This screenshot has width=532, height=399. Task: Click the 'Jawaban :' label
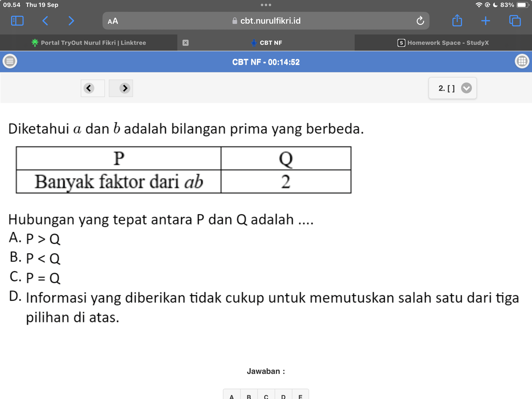coord(266,371)
